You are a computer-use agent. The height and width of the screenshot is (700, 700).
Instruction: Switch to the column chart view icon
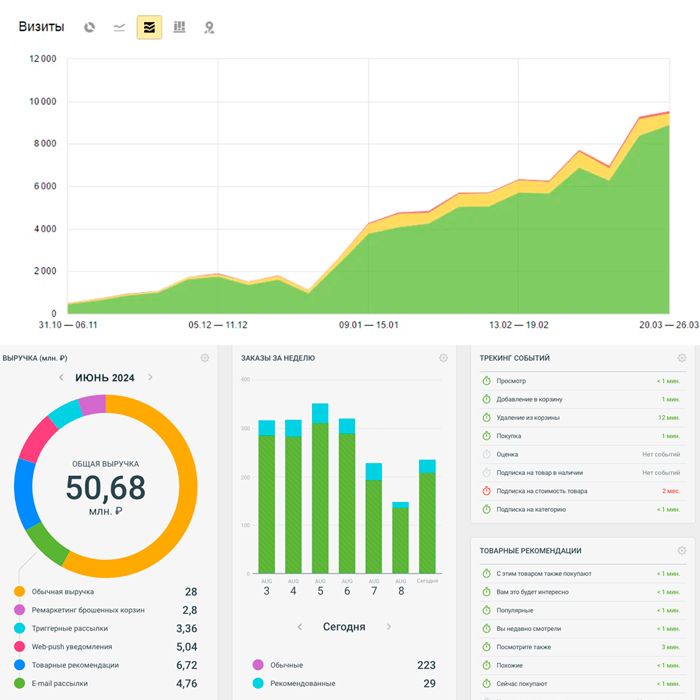click(x=179, y=27)
